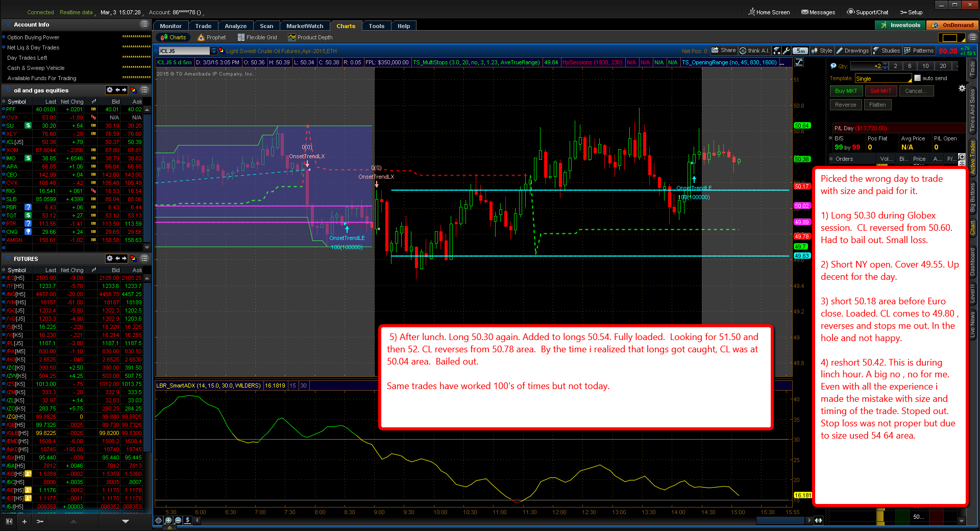Open the Investools button
The height and width of the screenshot is (531, 980).
(900, 25)
